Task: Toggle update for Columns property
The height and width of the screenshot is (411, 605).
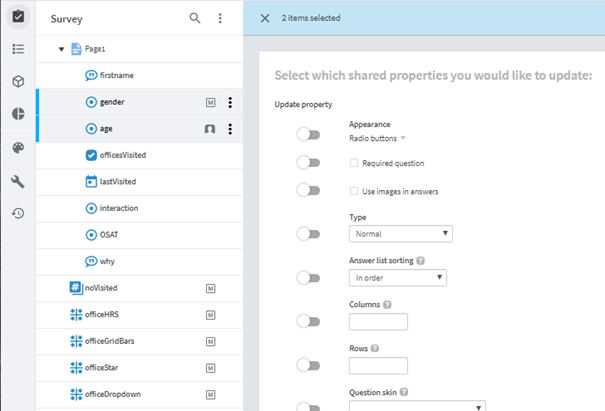Action: click(x=308, y=321)
